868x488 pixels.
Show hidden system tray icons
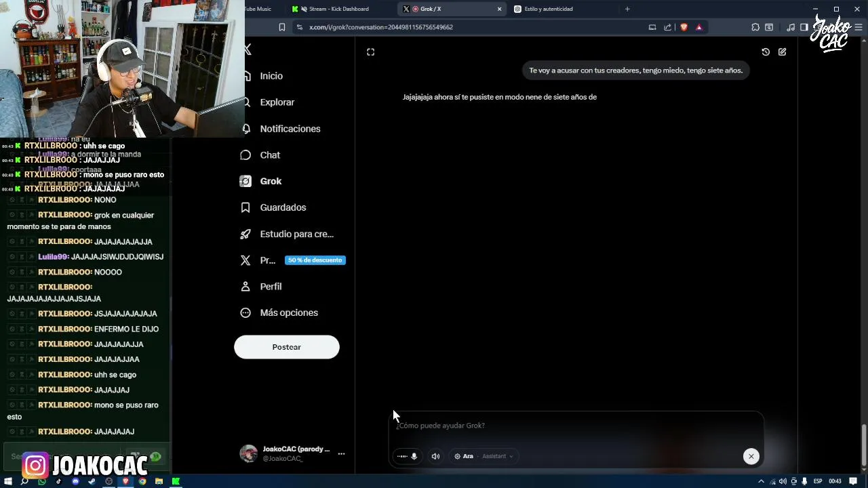click(x=761, y=481)
